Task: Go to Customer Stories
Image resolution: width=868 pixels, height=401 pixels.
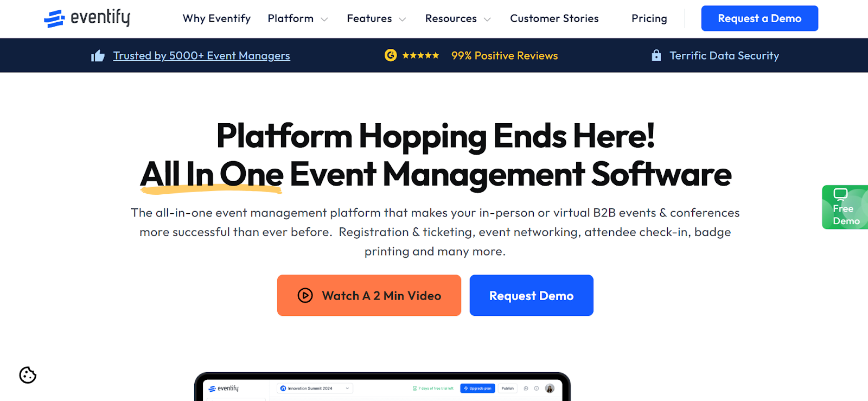Action: coord(554,18)
